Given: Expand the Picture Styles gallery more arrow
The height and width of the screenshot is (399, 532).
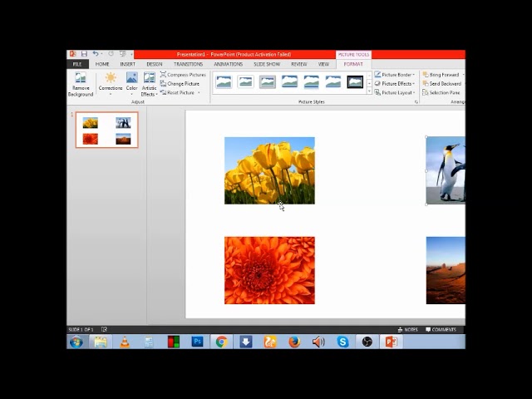Looking at the screenshot, I should tap(369, 91).
